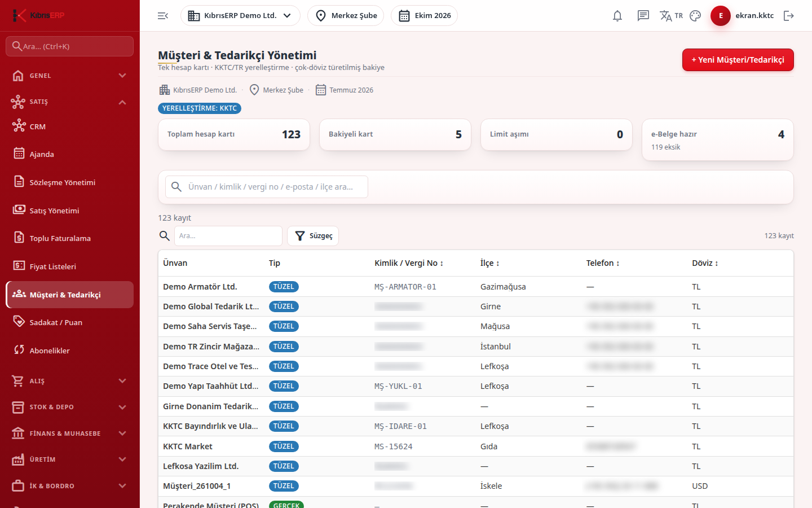The image size is (812, 508).
Task: Open the messages chat icon
Action: pyautogui.click(x=643, y=16)
